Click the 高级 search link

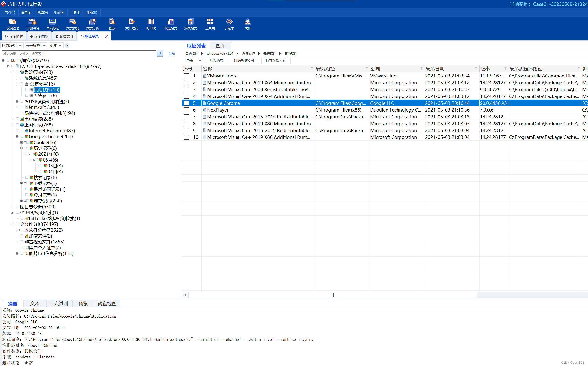[x=172, y=53]
